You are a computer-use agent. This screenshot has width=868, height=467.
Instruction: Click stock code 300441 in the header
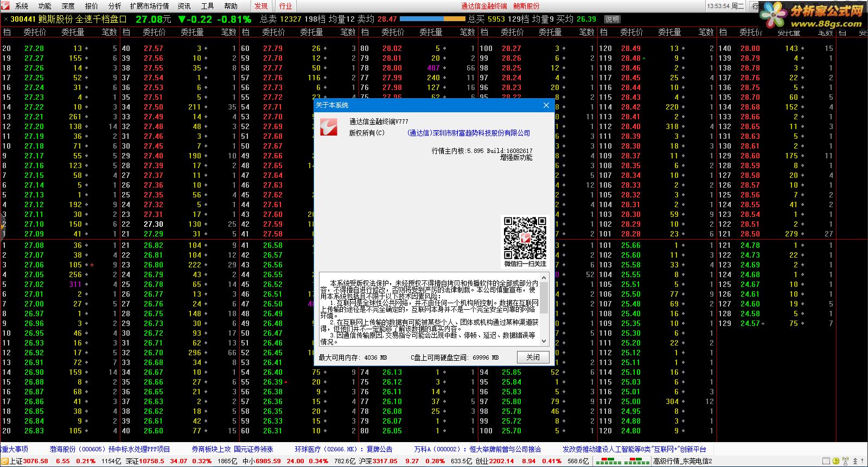[23, 19]
